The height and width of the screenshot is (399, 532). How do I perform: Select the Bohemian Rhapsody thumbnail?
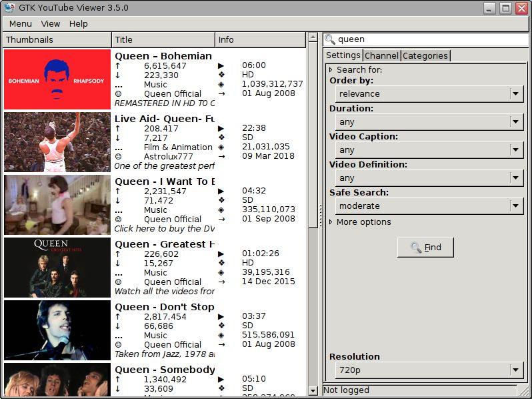point(57,79)
